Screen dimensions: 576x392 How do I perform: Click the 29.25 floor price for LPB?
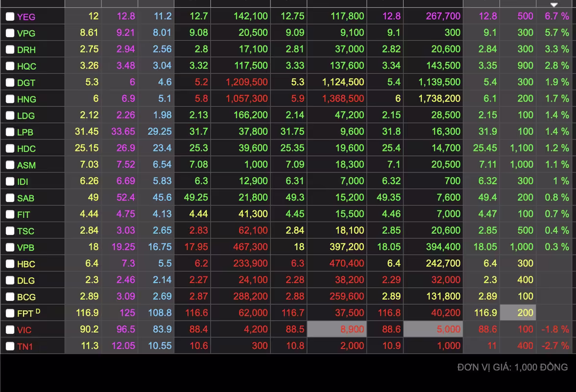(160, 131)
